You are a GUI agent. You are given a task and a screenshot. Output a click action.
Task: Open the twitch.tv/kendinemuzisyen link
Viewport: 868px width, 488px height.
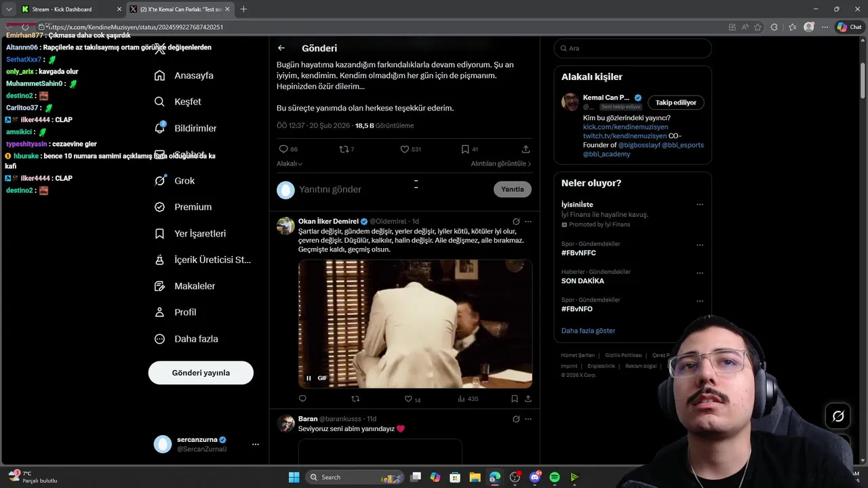click(625, 136)
